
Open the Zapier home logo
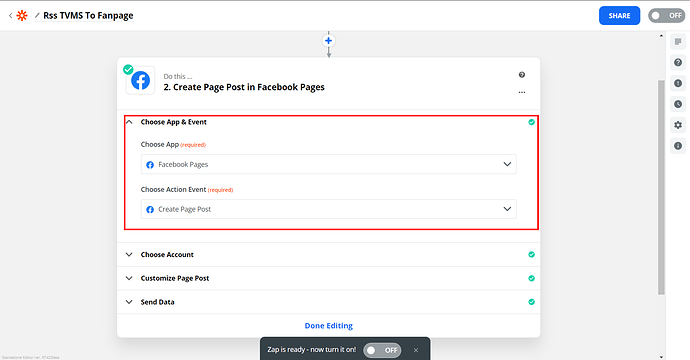pos(22,16)
